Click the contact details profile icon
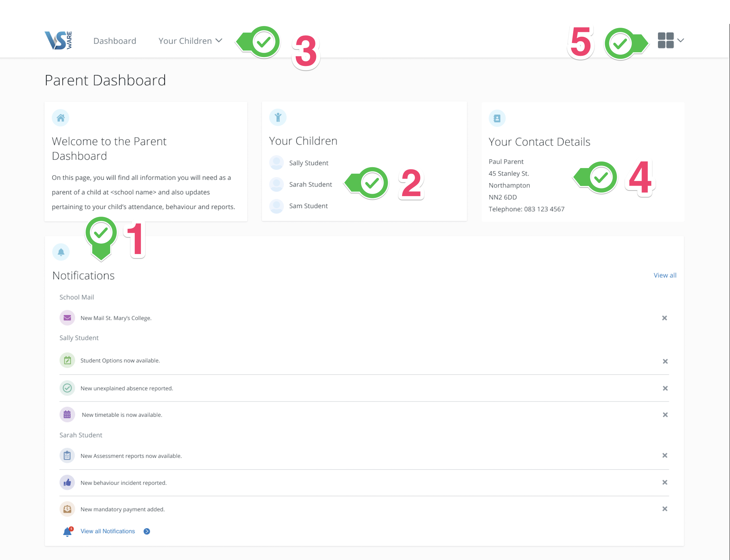 (496, 118)
